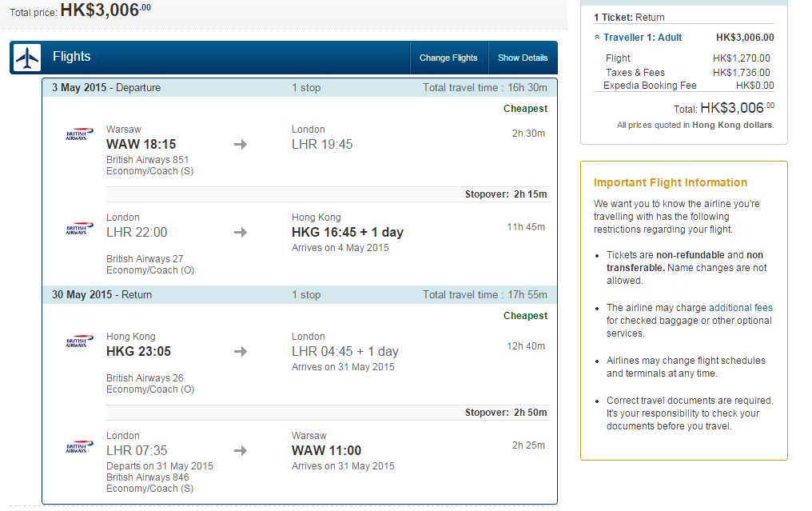The image size is (812, 511).
Task: Open the additional fees link
Action: (x=741, y=308)
